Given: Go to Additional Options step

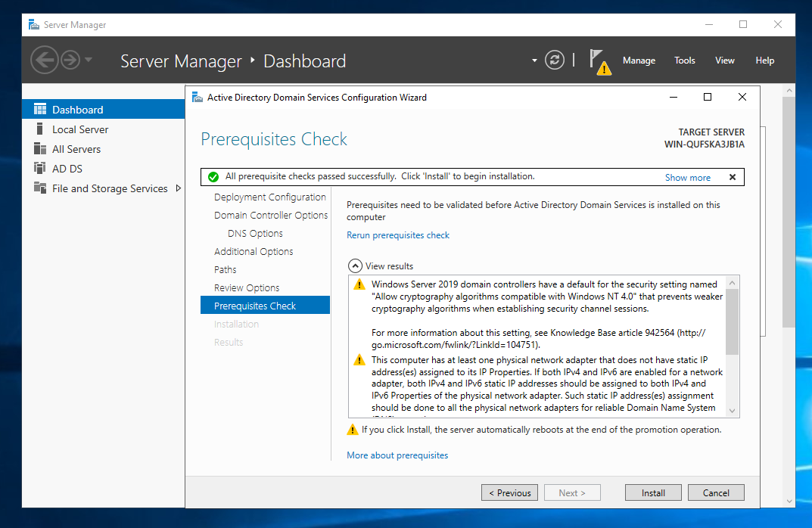Looking at the screenshot, I should (254, 252).
